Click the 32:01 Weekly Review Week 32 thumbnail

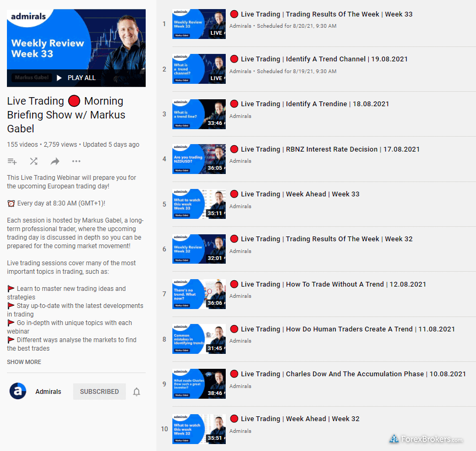point(199,249)
